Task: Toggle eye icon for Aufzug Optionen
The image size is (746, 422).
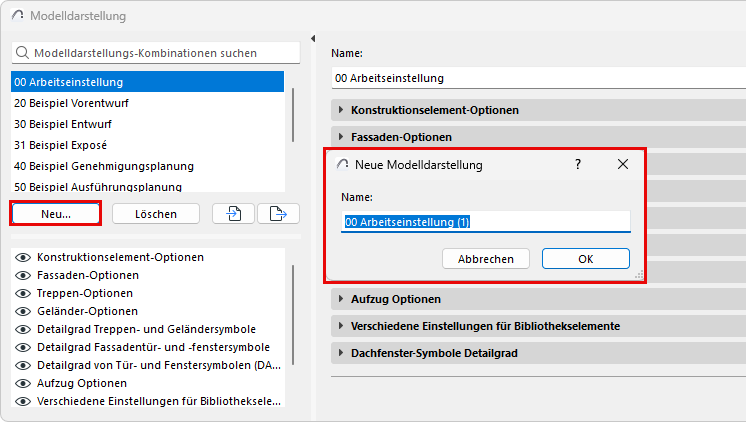Action: coord(21,383)
